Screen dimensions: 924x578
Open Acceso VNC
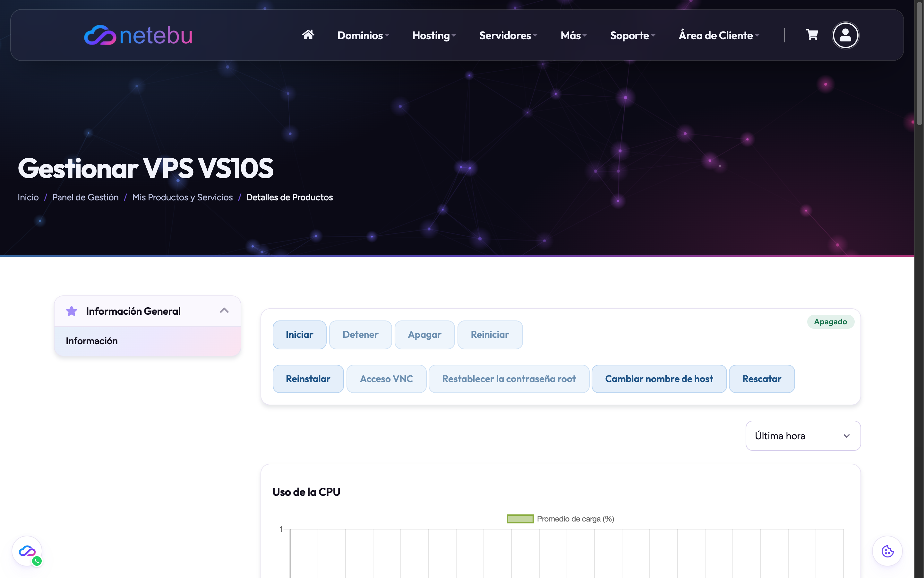point(386,379)
